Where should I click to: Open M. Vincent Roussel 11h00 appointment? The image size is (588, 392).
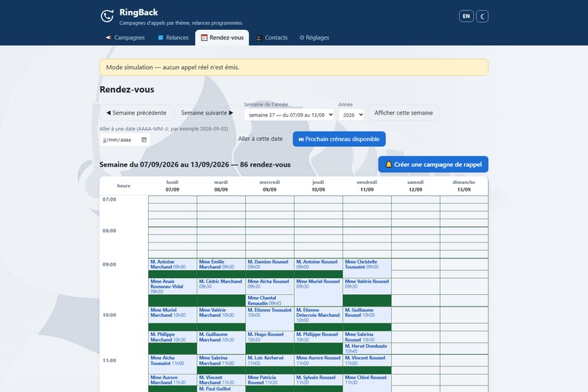click(367, 361)
